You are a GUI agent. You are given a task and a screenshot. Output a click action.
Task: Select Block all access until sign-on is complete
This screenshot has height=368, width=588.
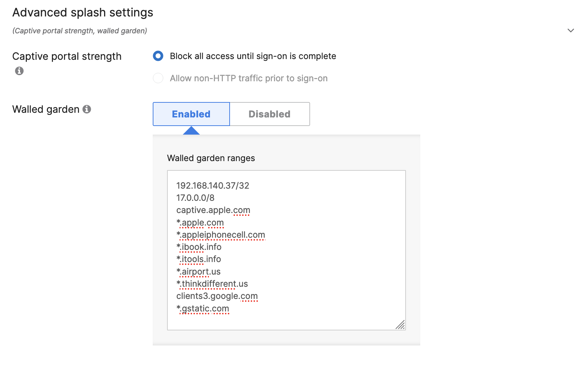tap(158, 56)
